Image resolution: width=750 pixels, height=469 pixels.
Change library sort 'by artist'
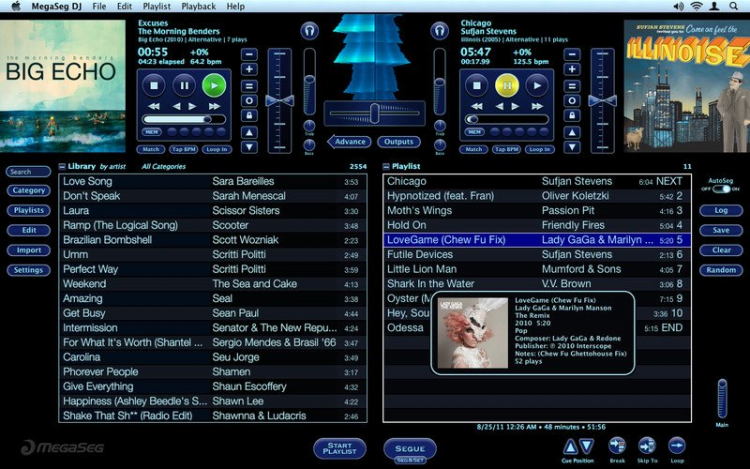coord(112,167)
